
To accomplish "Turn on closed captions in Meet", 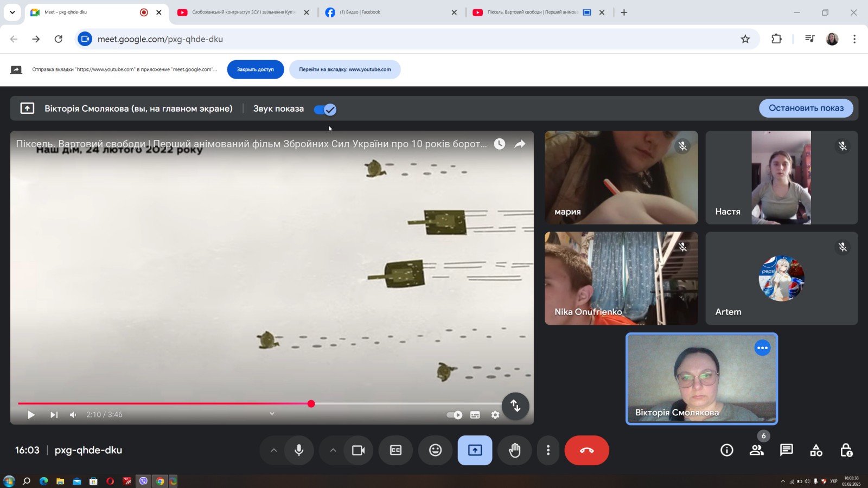I will click(396, 450).
